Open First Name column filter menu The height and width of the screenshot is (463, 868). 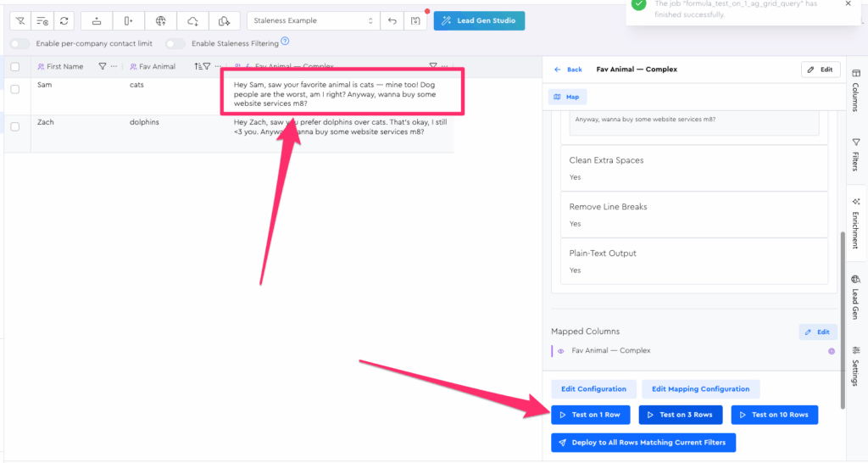coord(103,66)
